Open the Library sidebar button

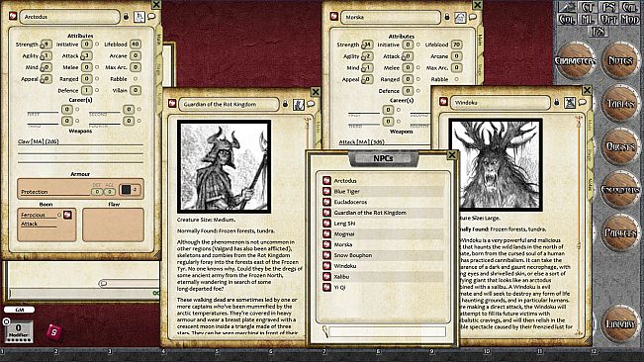tap(620, 324)
